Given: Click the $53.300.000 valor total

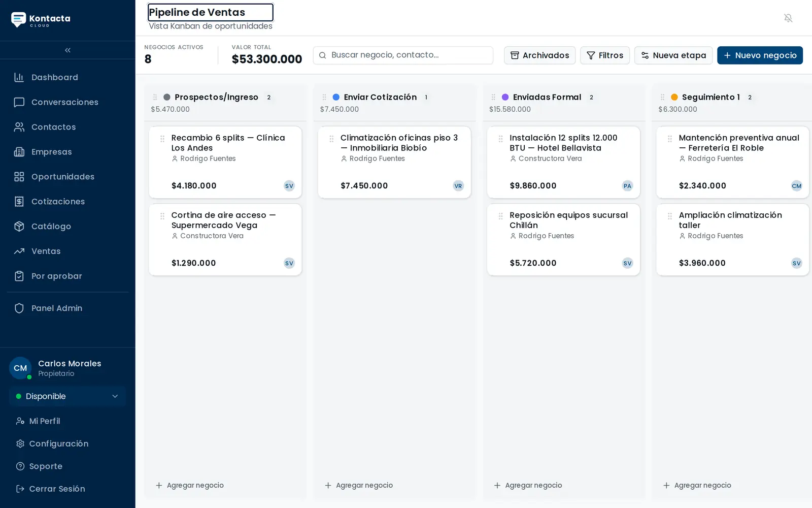Looking at the screenshot, I should pyautogui.click(x=267, y=59).
